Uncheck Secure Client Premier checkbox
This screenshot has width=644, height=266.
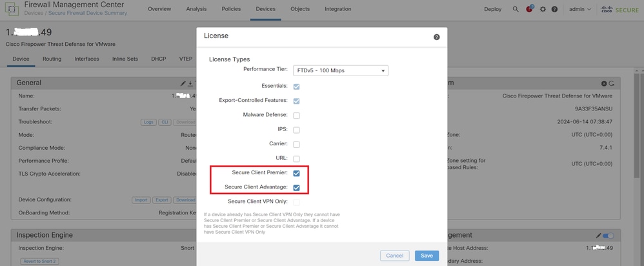click(x=296, y=173)
